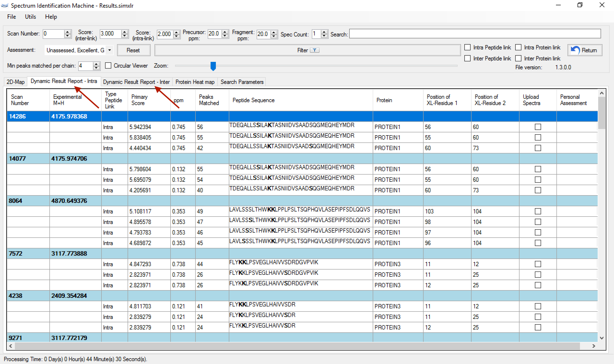Increase Precursor ppm using up spinner arrow
This screenshot has height=364, width=614.
coord(225,32)
